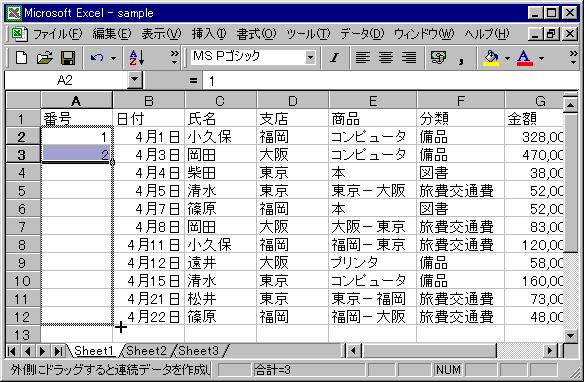Viewport: 584px width, 382px height.
Task: Switch to the Sheet2 tab
Action: 146,351
